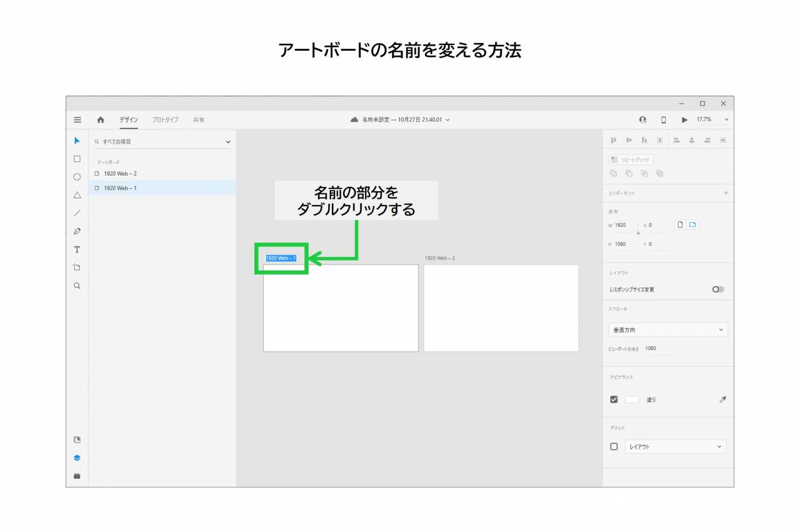Toggle the Layers panel icon
Image resolution: width=800 pixels, height=532 pixels.
tap(77, 458)
